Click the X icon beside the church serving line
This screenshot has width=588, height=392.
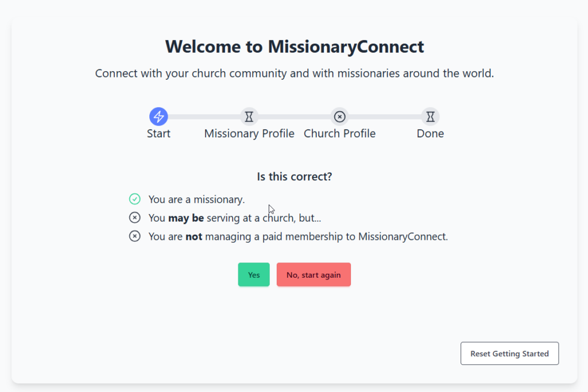click(x=134, y=218)
